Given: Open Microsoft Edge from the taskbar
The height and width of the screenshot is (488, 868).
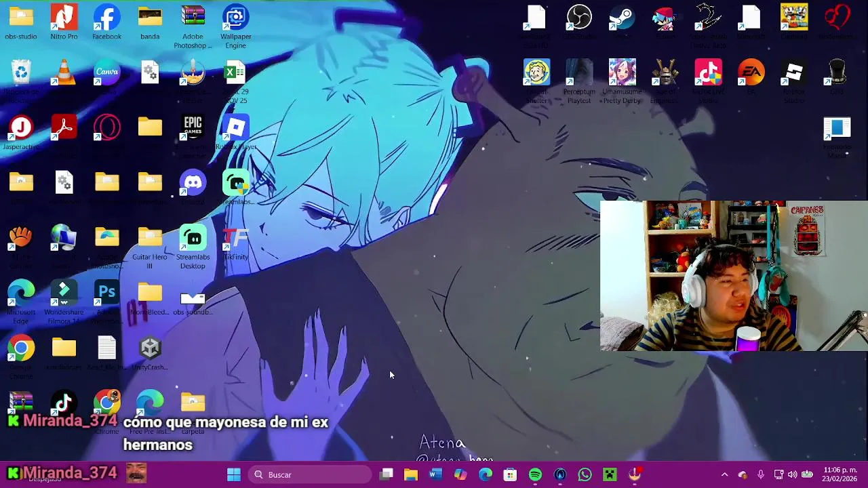Looking at the screenshot, I should [x=486, y=474].
